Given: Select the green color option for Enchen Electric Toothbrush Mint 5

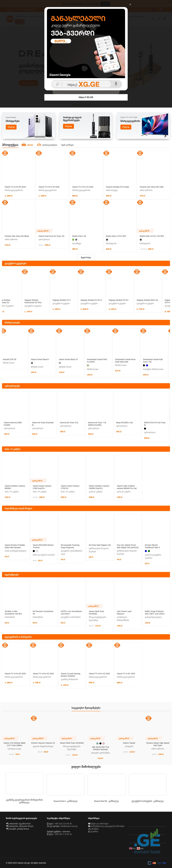Looking at the screenshot, I should pos(149,551).
